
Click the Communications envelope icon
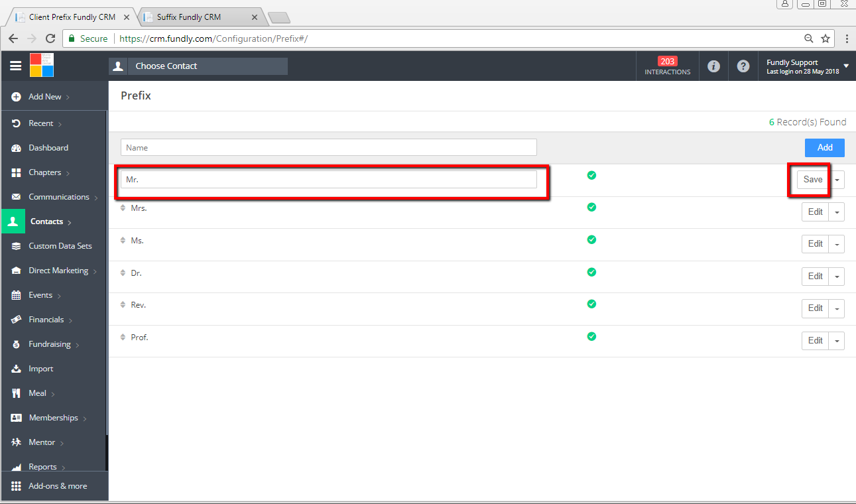click(17, 197)
